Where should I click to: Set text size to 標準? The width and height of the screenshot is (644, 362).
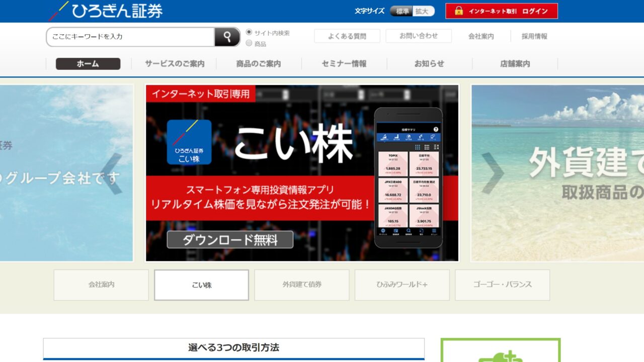click(x=401, y=11)
